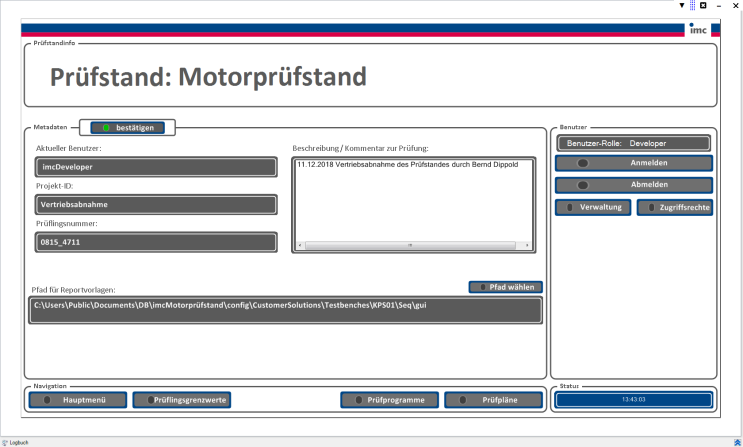The image size is (743, 447).
Task: Open Zugriffsrechte access rights
Action: (675, 207)
